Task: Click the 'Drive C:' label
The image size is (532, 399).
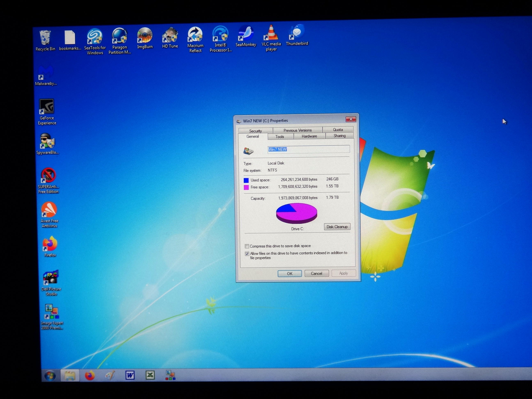Action: (x=297, y=229)
